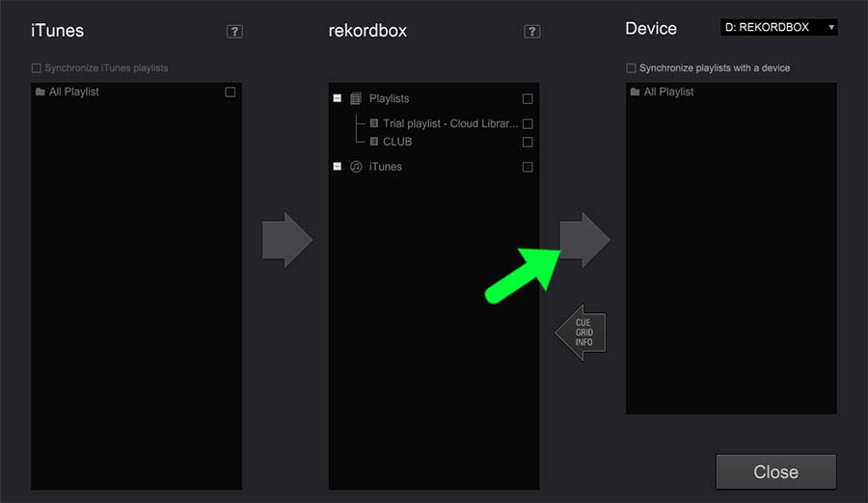
Task: Select All Playlist in the iTunes panel
Action: [73, 92]
